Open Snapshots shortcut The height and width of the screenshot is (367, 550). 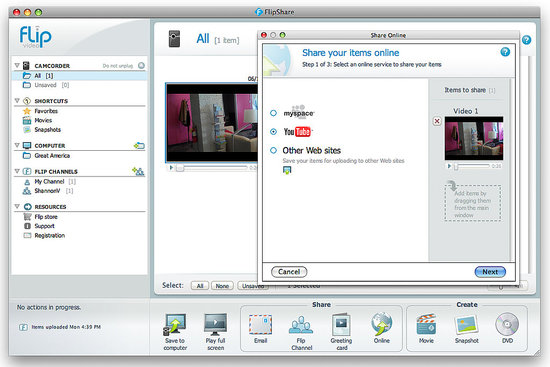point(41,129)
